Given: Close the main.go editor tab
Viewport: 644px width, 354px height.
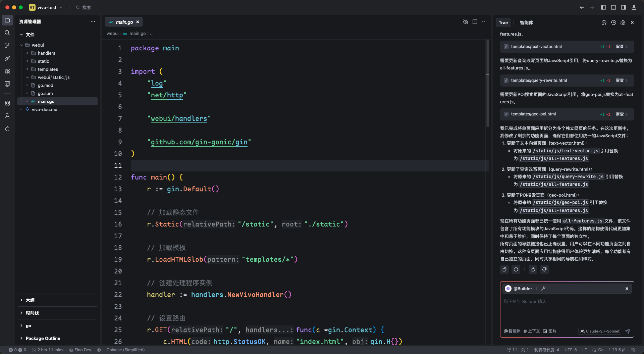Looking at the screenshot, I should [x=138, y=22].
